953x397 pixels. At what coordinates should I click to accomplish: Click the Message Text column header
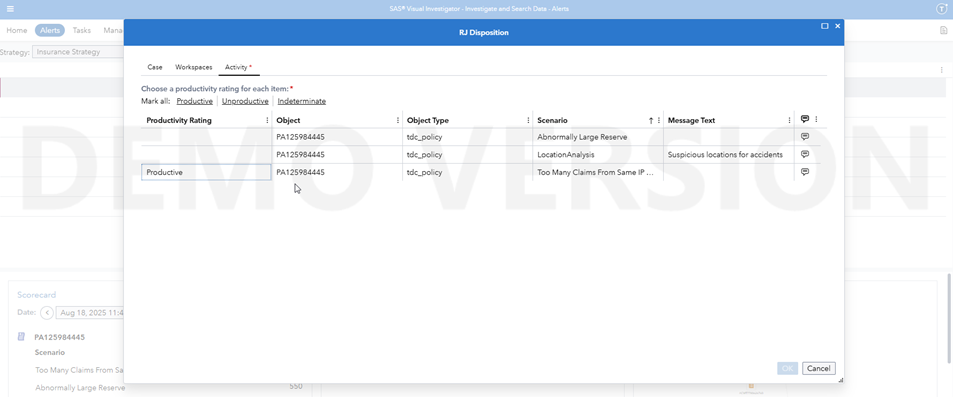[692, 120]
